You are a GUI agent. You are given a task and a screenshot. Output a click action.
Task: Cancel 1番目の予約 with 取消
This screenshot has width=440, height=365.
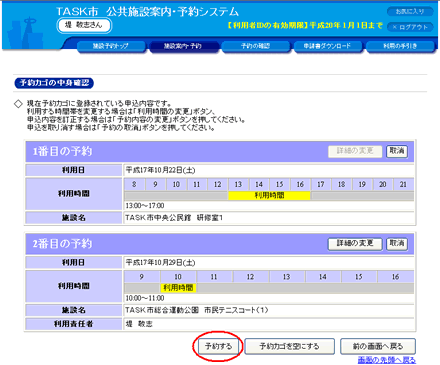click(x=397, y=151)
